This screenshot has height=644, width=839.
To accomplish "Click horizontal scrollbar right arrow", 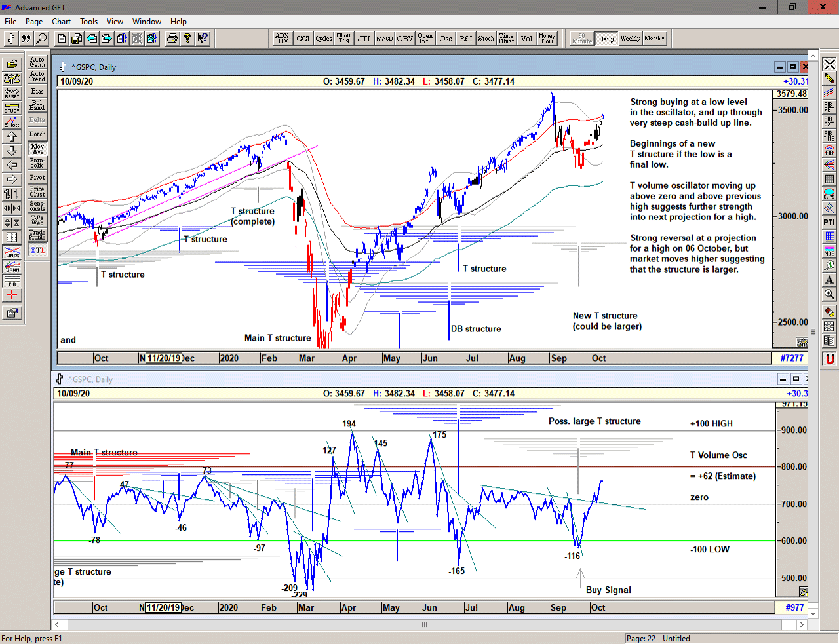I will coord(801,625).
